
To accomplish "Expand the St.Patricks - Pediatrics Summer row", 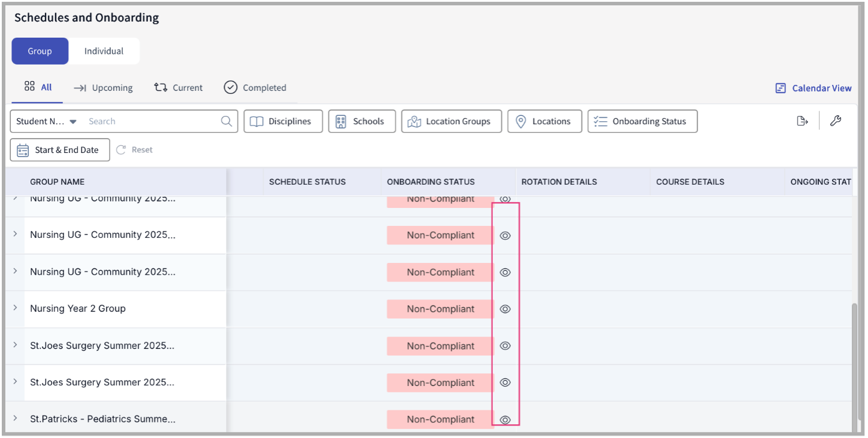I will click(x=16, y=418).
